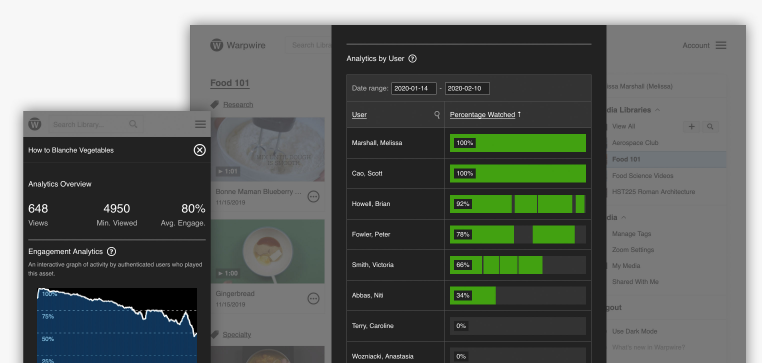
Task: Click the 648 Views statistic
Action: (x=38, y=214)
